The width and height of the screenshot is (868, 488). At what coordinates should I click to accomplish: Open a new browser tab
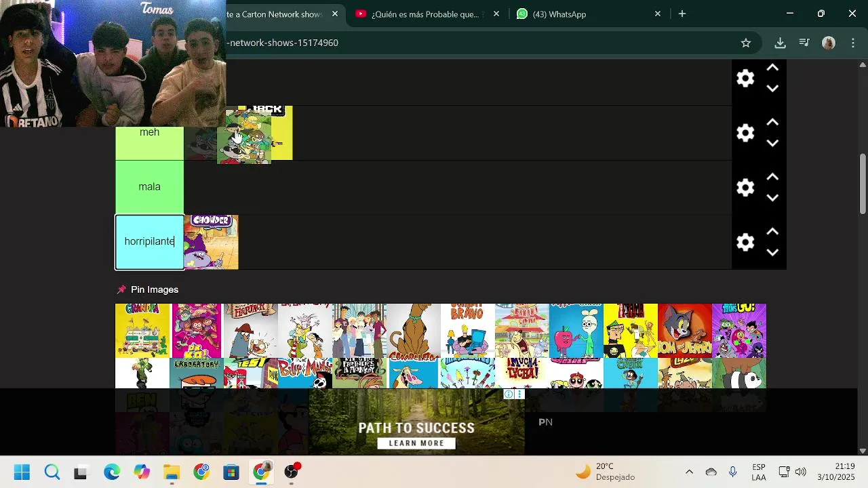point(682,14)
